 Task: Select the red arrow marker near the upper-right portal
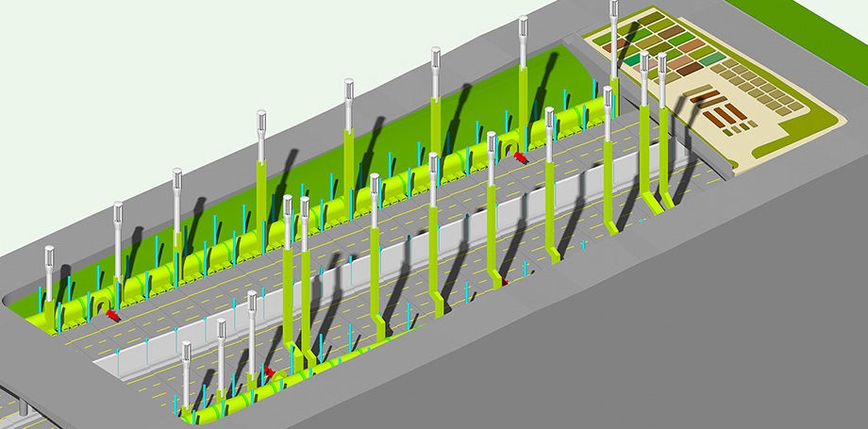(x=522, y=158)
